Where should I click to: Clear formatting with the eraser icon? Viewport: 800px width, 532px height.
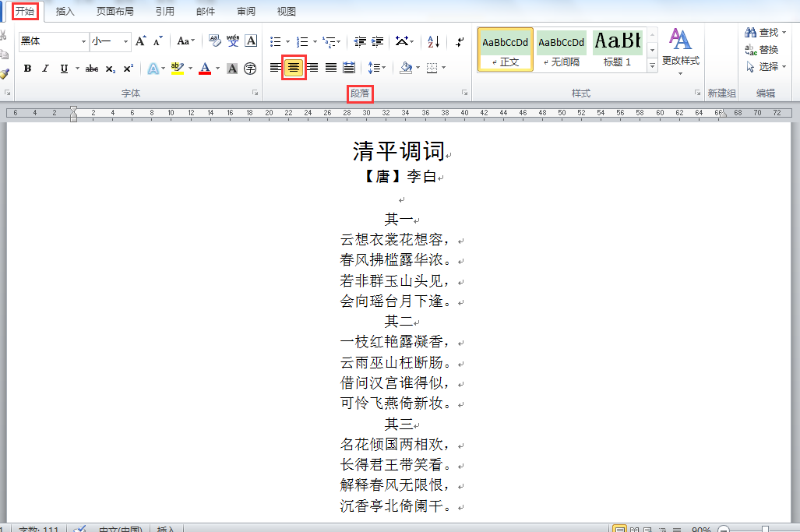click(x=215, y=41)
